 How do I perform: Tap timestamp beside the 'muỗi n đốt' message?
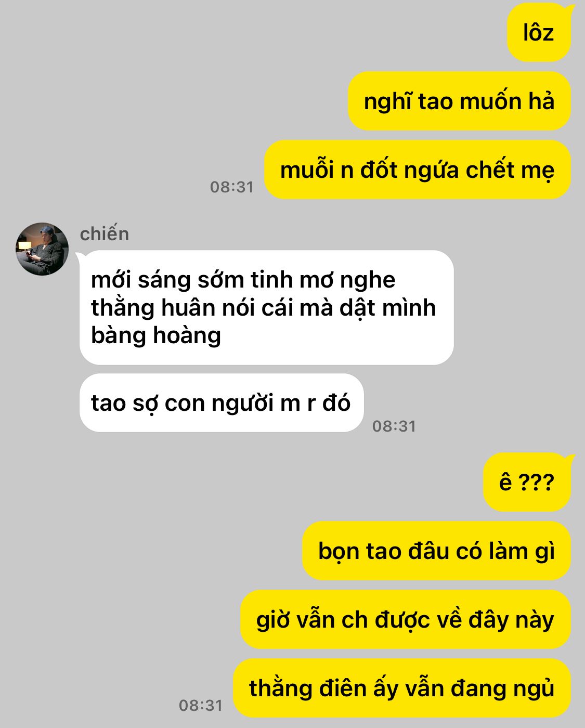(x=232, y=187)
